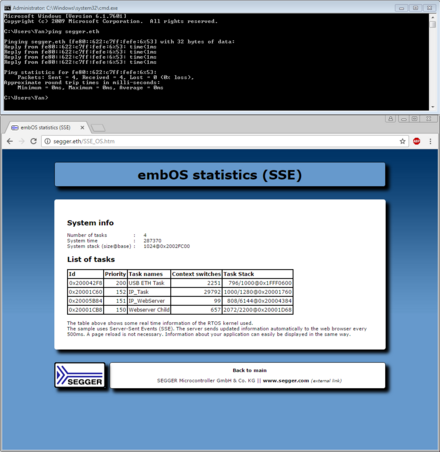Click the cmd.exe window title icon
440x452 pixels.
click(x=7, y=8)
